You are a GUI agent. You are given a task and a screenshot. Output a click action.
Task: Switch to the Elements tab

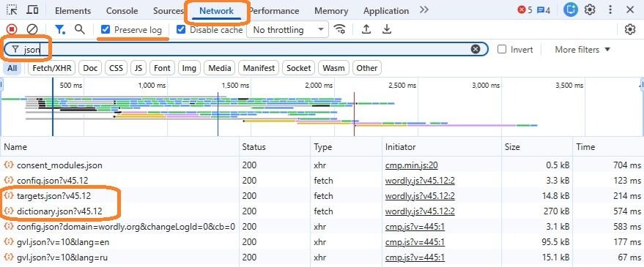73,11
